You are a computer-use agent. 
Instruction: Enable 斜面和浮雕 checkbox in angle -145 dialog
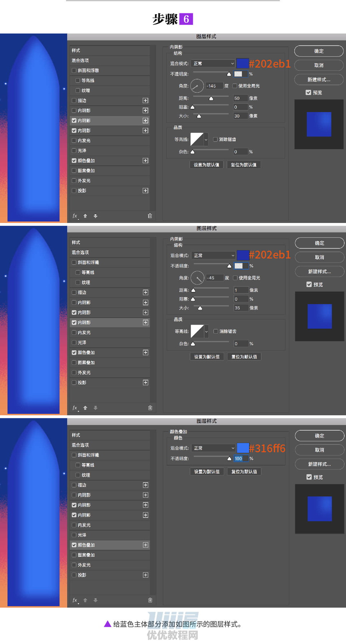tap(74, 70)
